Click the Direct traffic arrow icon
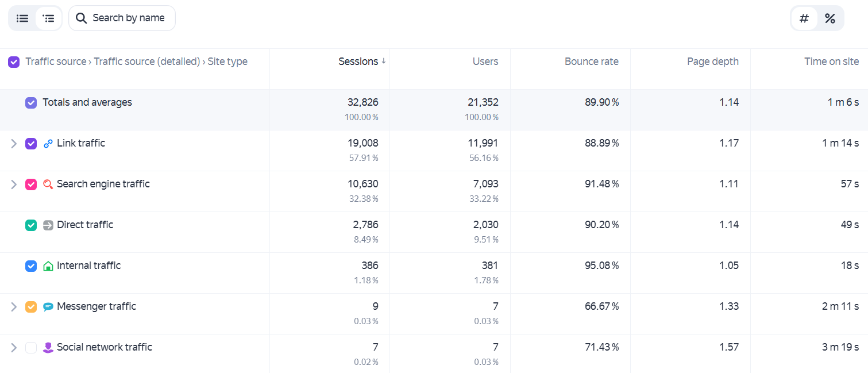The image size is (868, 373). point(48,225)
